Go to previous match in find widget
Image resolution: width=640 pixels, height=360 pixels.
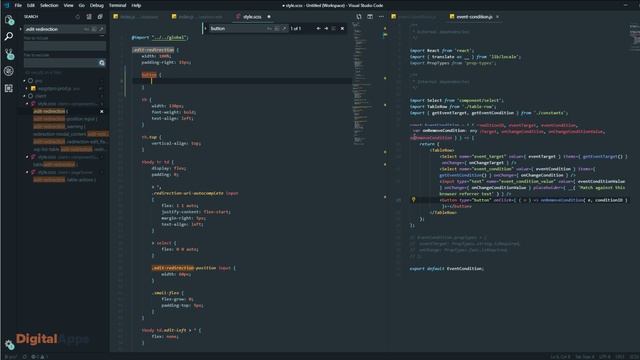[x=318, y=29]
